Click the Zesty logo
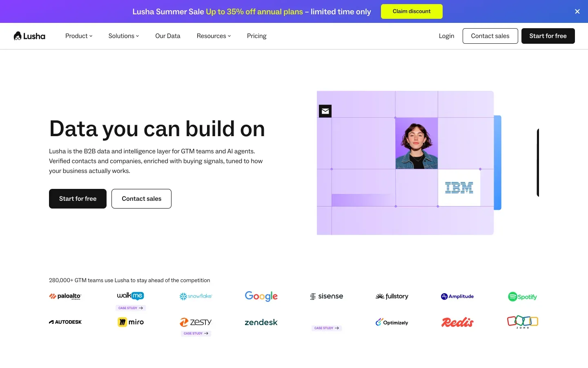 point(196,322)
